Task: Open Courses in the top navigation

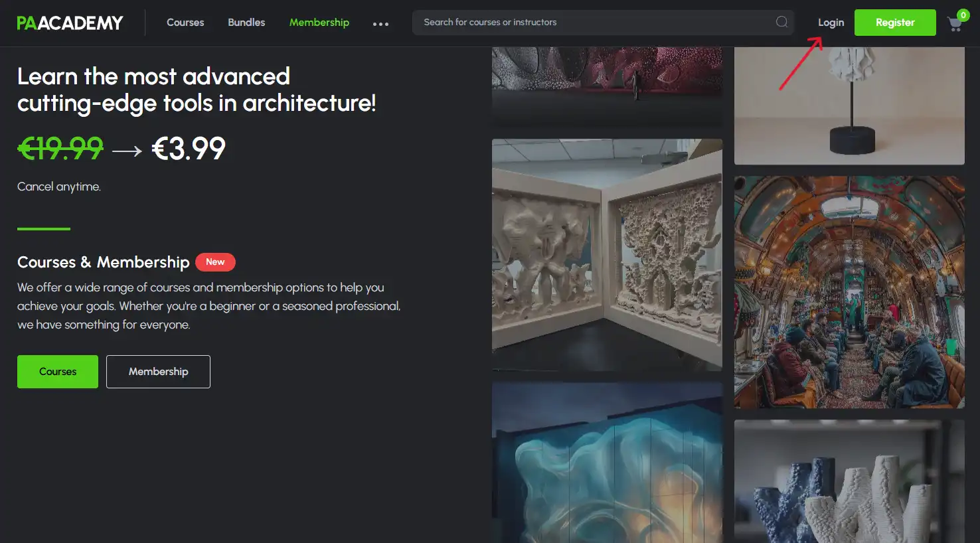Action: (185, 23)
